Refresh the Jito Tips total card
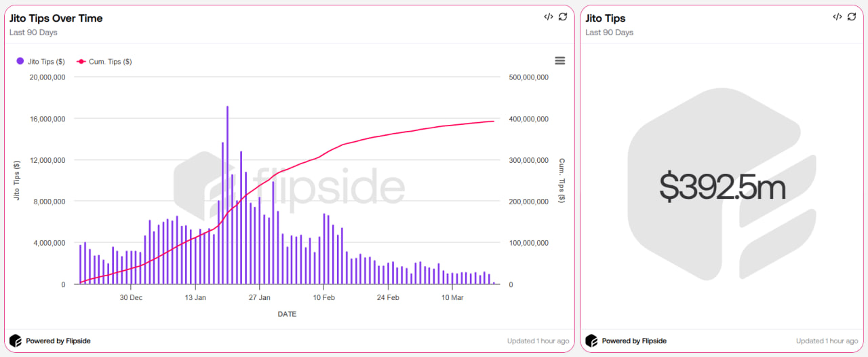Viewport: 868px width, 357px height. 852,17
